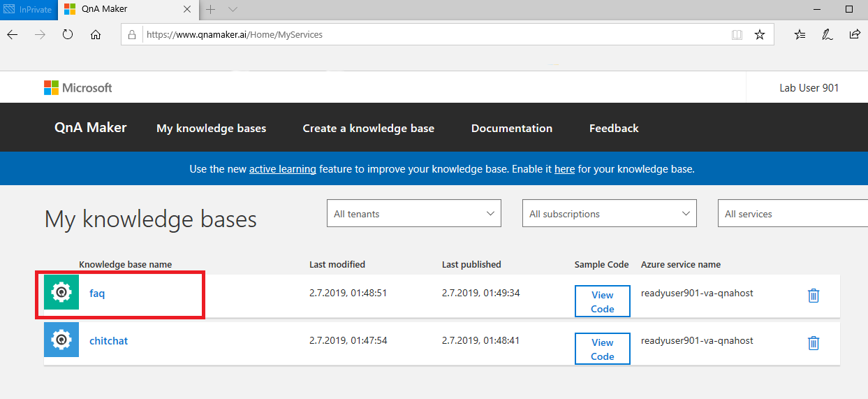This screenshot has height=399, width=868.
Task: Open the browser home page
Action: click(96, 34)
